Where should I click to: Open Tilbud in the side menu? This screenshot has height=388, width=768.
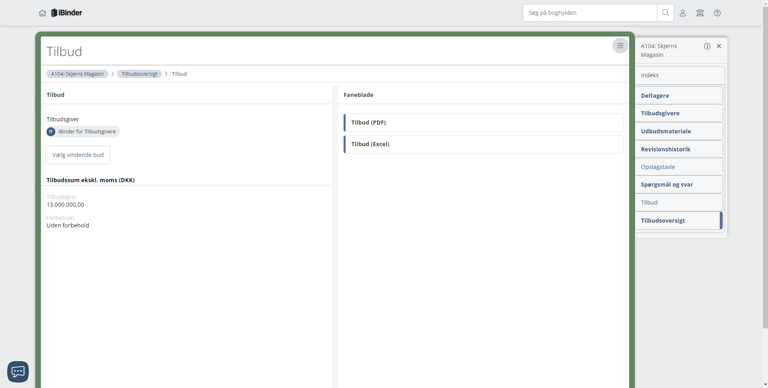[678, 203]
